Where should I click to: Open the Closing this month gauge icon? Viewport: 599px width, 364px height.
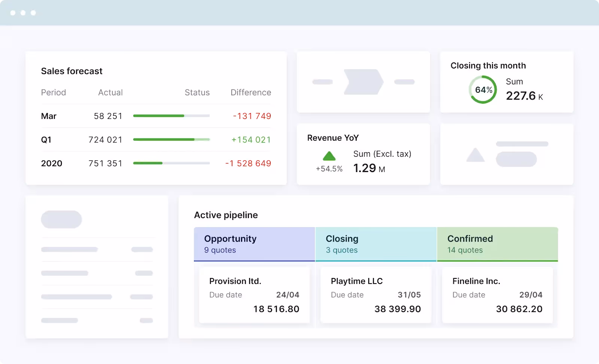click(x=483, y=89)
